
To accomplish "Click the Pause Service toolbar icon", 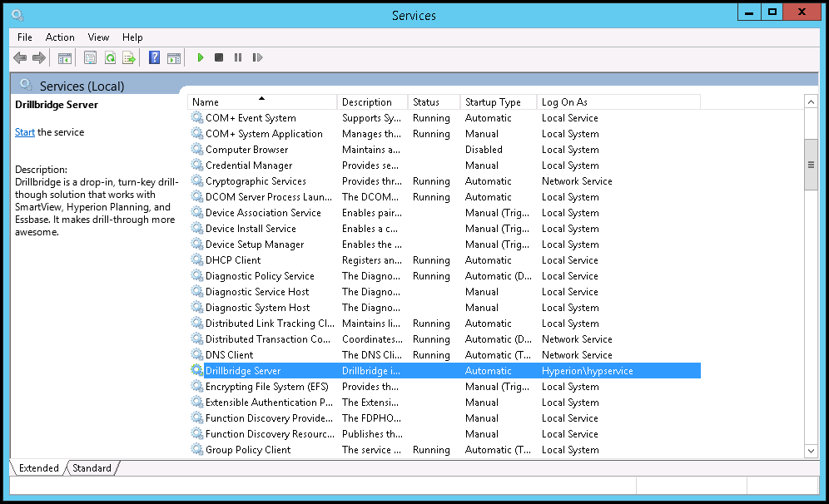I will click(238, 57).
